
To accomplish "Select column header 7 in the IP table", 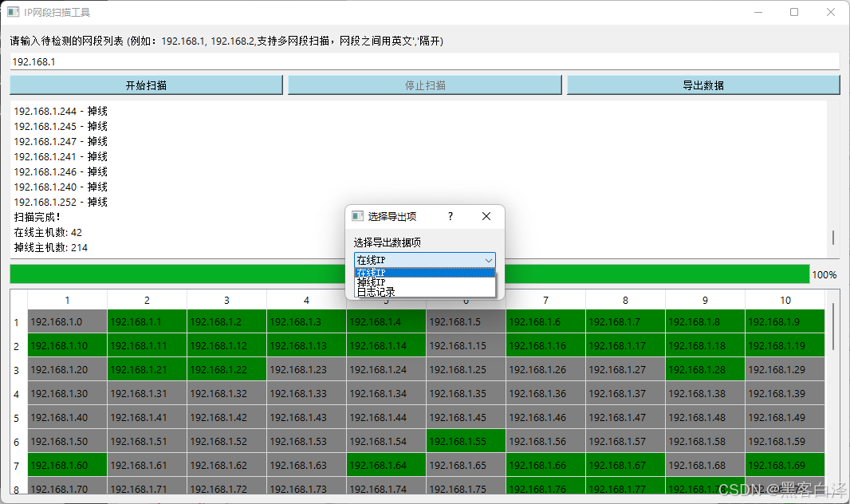I will [x=545, y=300].
